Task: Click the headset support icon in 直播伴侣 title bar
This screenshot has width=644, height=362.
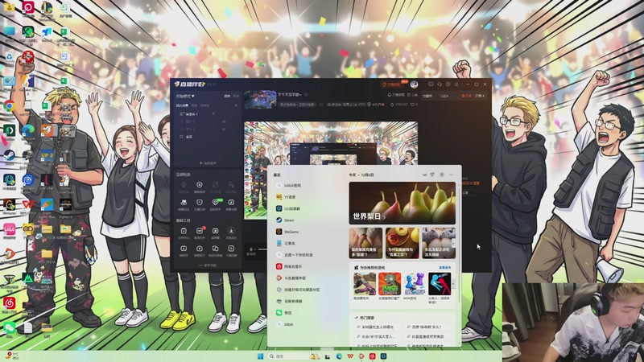Action: 440,84
